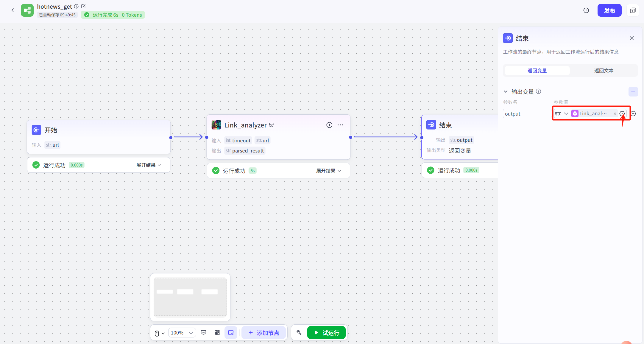
Task: Click the green 试运行 button
Action: (327, 332)
